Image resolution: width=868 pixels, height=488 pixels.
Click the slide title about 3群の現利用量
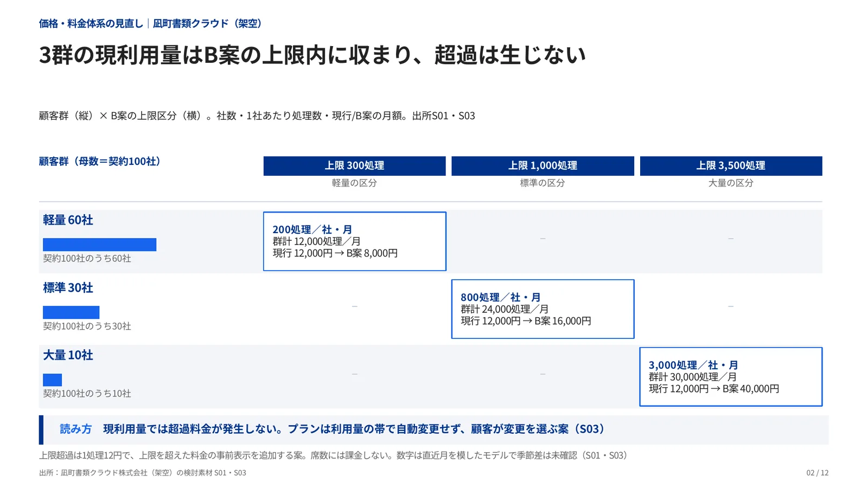312,55
